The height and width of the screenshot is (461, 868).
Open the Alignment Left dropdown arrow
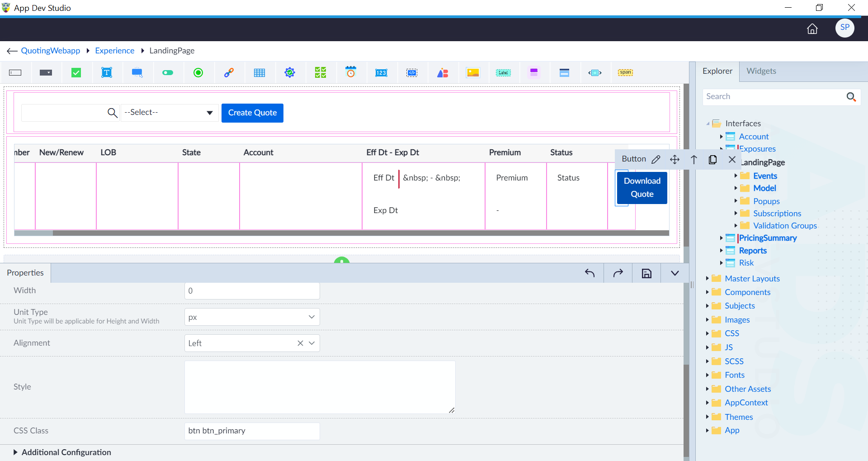312,343
